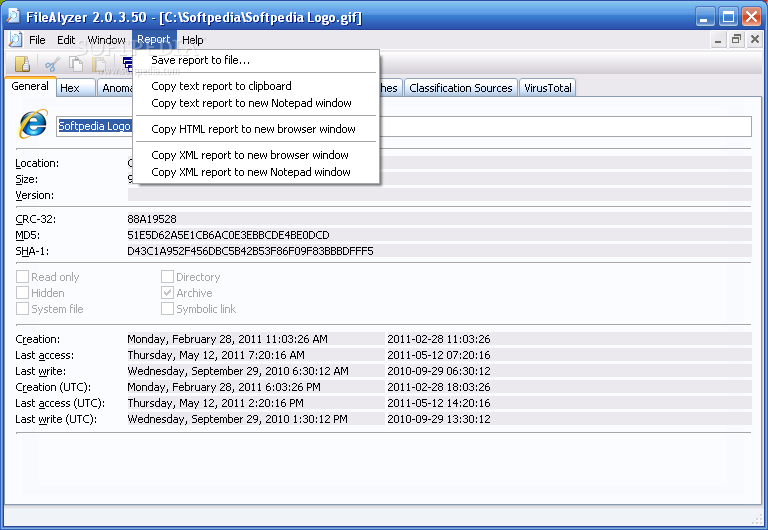This screenshot has width=768, height=530.
Task: Toggle the Directory checkbox
Action: click(x=168, y=277)
